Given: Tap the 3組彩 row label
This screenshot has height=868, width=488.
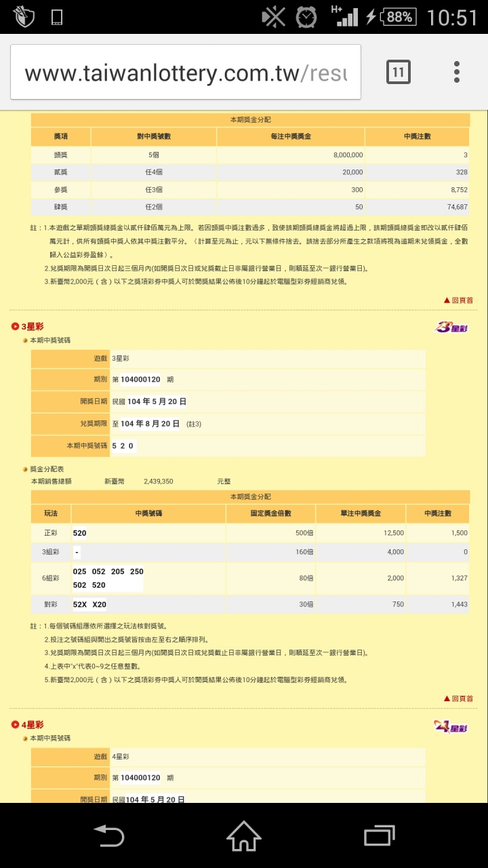Looking at the screenshot, I should 52,552.
